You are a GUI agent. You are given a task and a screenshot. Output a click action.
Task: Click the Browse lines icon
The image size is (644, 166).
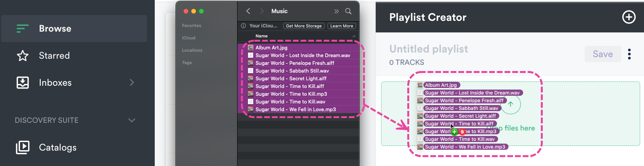(x=22, y=29)
